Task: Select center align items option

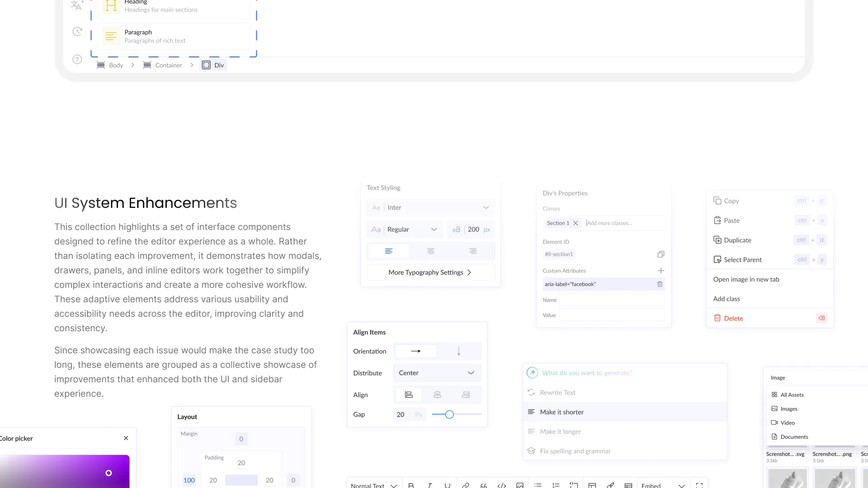Action: [x=437, y=395]
